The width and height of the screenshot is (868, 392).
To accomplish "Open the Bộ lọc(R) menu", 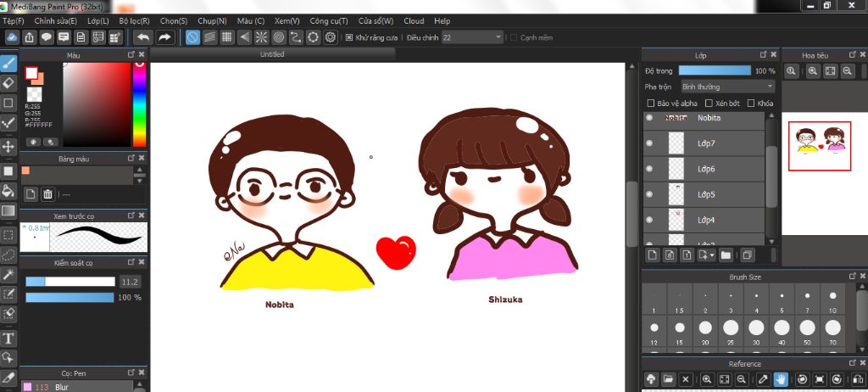I will [134, 21].
